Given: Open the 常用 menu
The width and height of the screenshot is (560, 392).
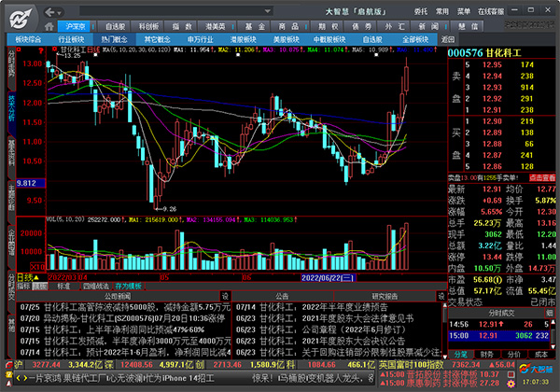Looking at the screenshot, I should tap(442, 12).
